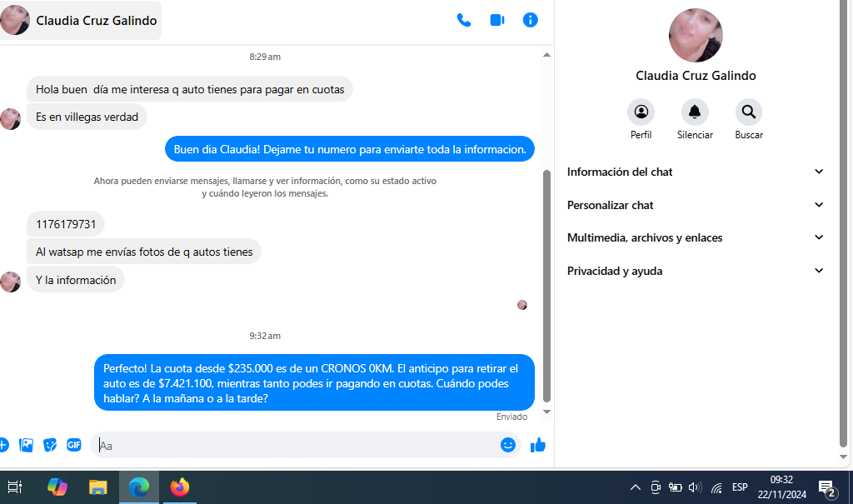Start a voice call with Claudia
This screenshot has height=504, width=853.
tap(463, 21)
